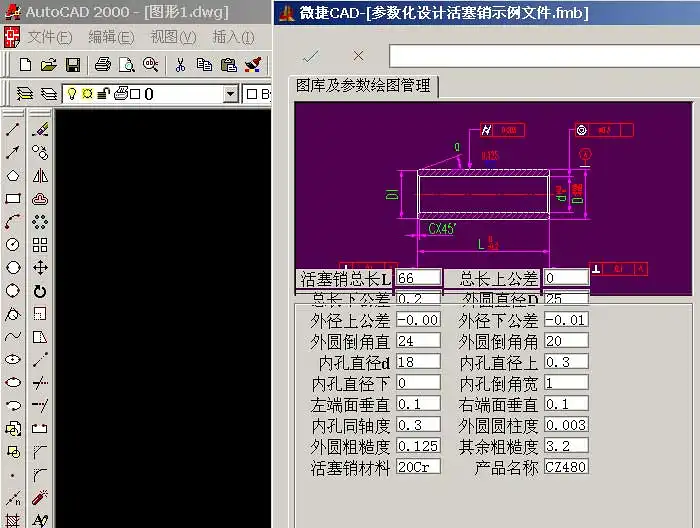Open the 文件(F) menu
Screen dimensions: 700x528
point(50,37)
